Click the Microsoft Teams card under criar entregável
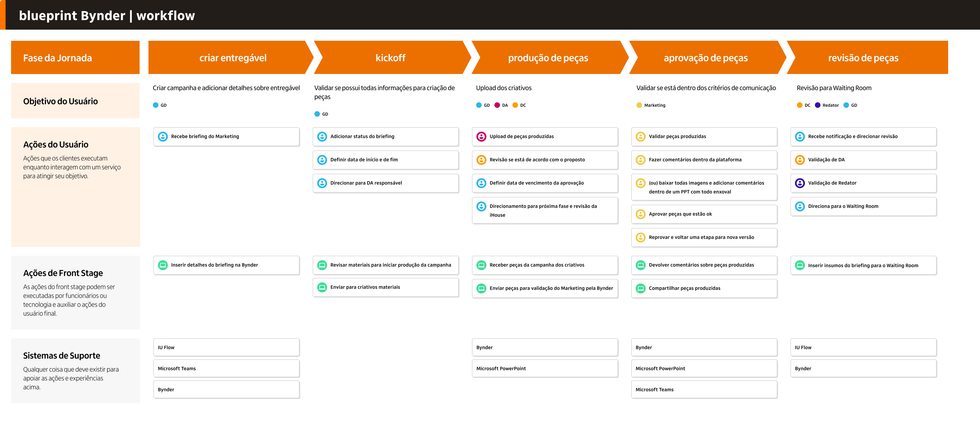Image resolution: width=980 pixels, height=438 pixels. [226, 368]
